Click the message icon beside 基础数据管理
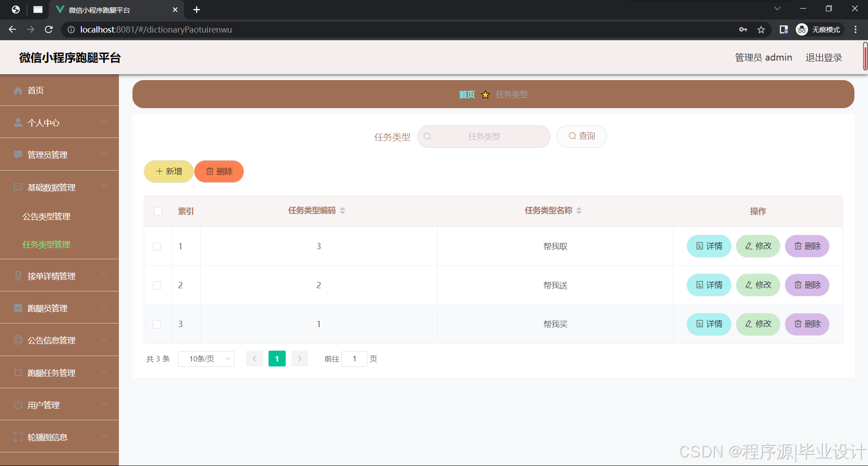This screenshot has width=868, height=466. pyautogui.click(x=18, y=187)
